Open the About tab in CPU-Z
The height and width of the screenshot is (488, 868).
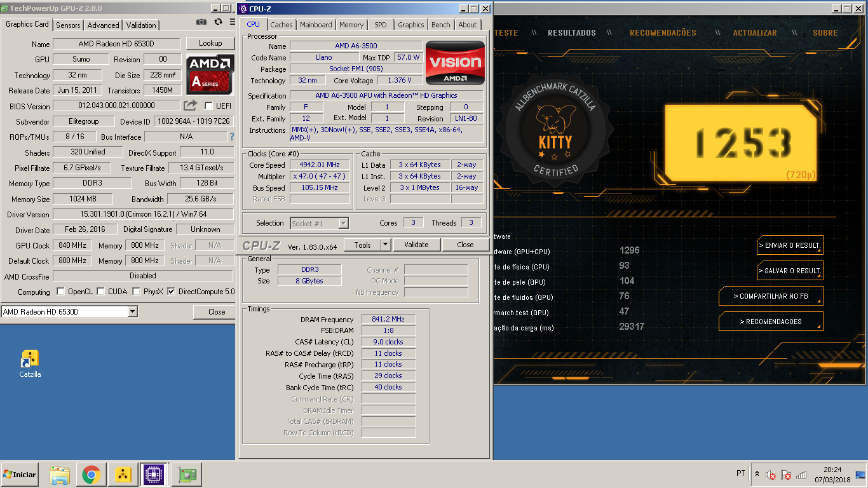point(468,25)
